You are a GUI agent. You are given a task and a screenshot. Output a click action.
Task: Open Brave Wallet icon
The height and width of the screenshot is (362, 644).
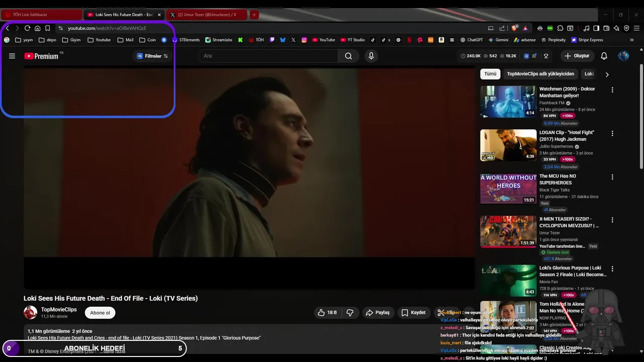coord(607,28)
